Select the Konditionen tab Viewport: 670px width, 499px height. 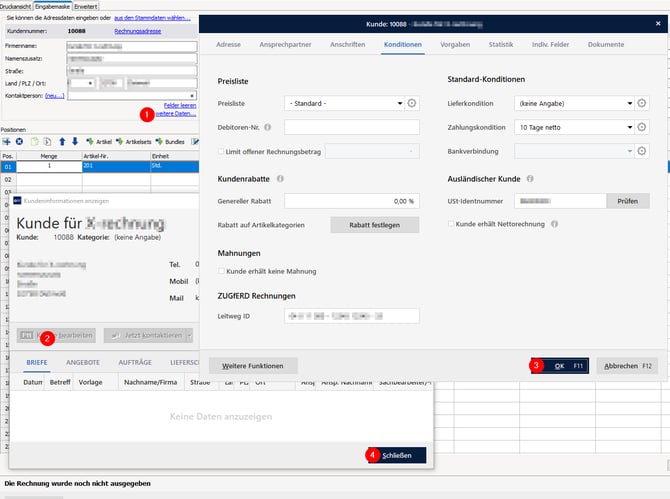click(403, 44)
